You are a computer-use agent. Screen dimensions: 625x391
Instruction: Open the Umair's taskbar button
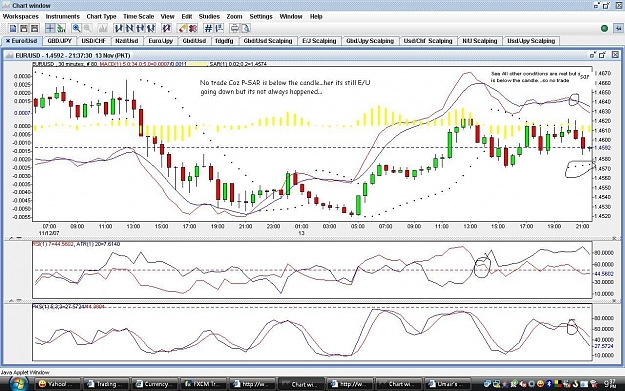(447, 384)
